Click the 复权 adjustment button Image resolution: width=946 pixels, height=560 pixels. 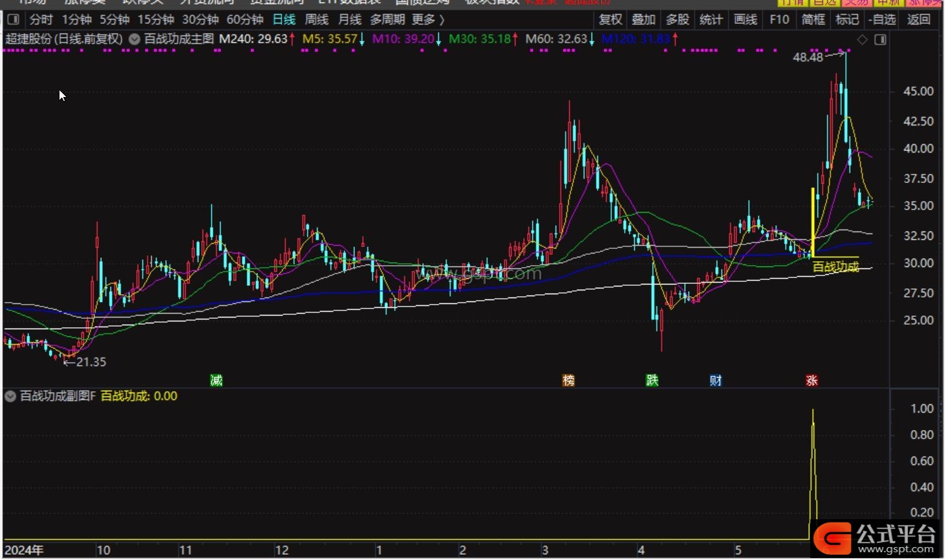(610, 19)
